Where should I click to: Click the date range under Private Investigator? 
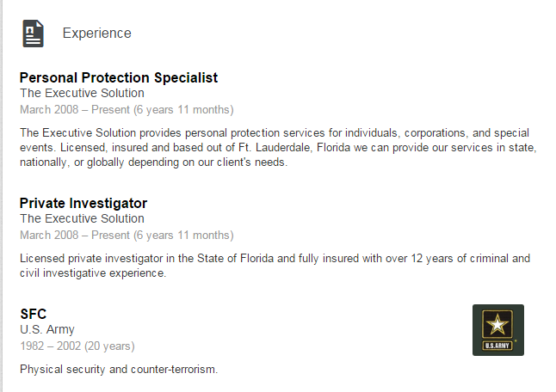(x=126, y=235)
